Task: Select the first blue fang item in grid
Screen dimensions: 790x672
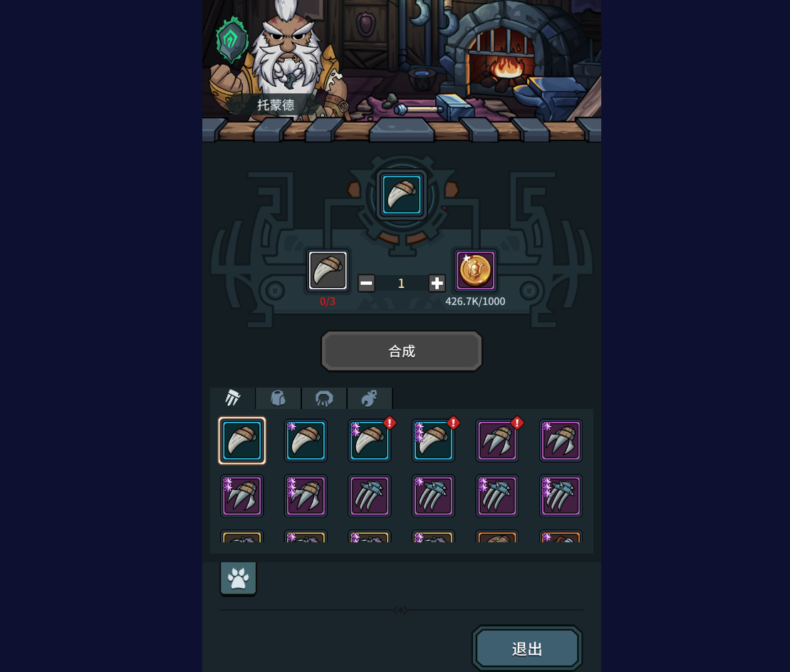Action: click(241, 440)
